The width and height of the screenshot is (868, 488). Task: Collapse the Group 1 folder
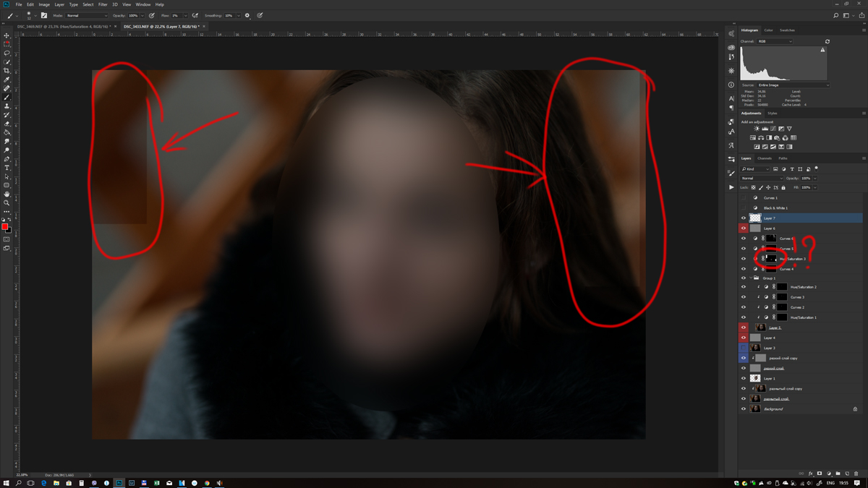[x=750, y=278]
